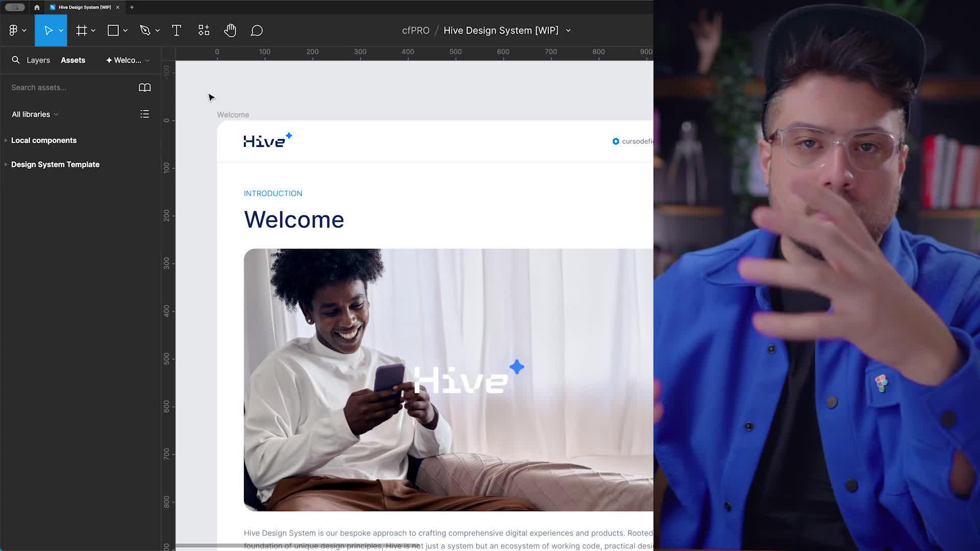Viewport: 980px width, 551px height.
Task: Open the Welcome page selector dropdown
Action: (128, 60)
